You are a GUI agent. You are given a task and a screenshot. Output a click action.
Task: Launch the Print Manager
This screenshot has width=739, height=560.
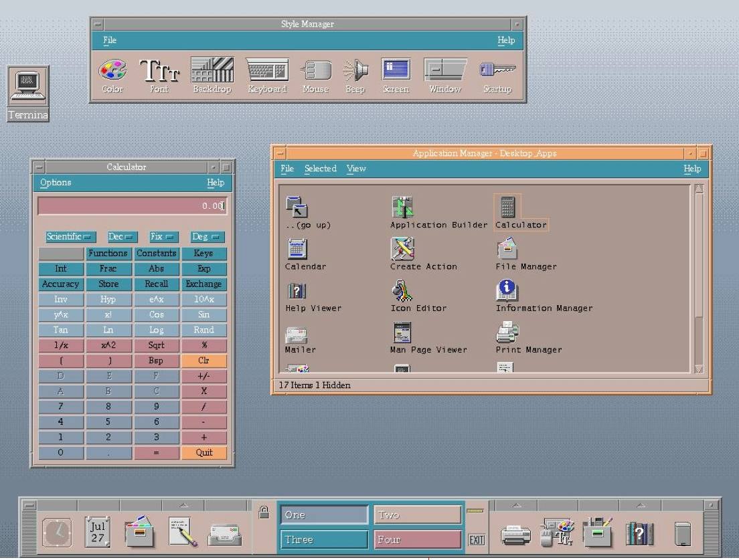click(507, 332)
